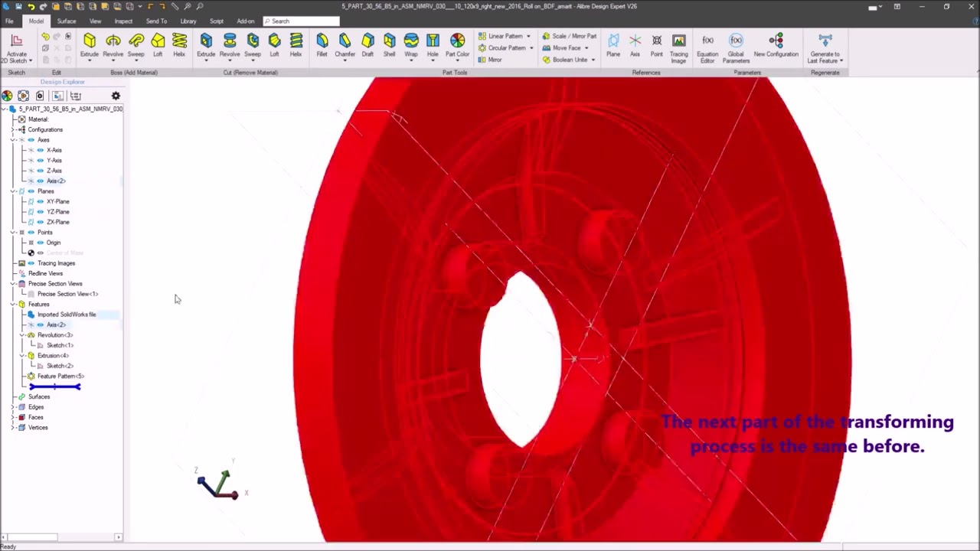Open Global Parameters

pos(736,47)
